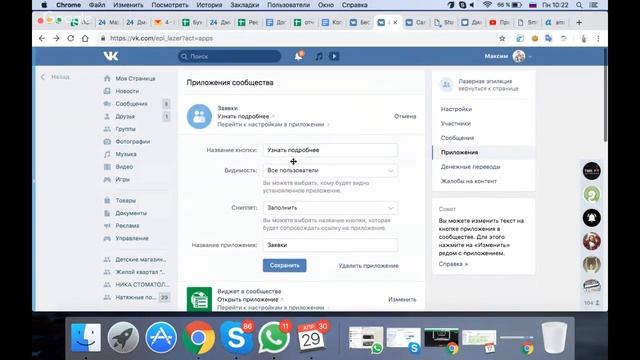Open the Окно menu

pyautogui.click(x=326, y=5)
